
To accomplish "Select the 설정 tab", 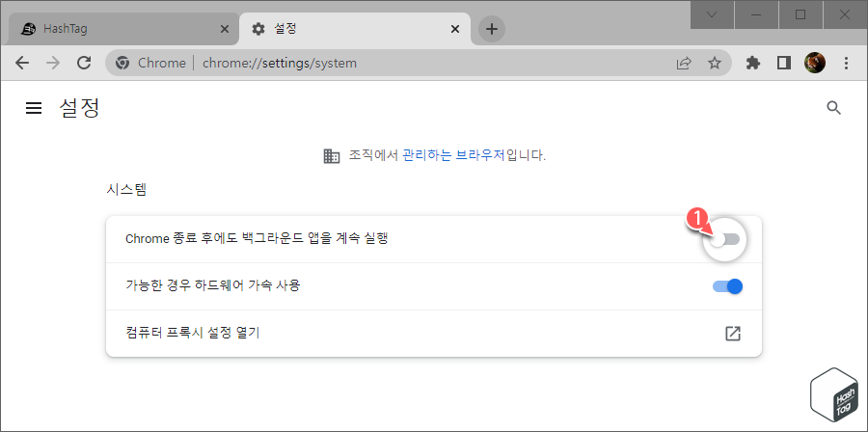I will coord(355,29).
